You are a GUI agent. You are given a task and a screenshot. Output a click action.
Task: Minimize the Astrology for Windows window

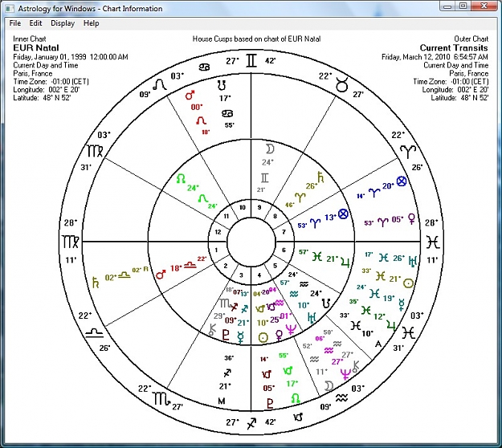coord(448,6)
